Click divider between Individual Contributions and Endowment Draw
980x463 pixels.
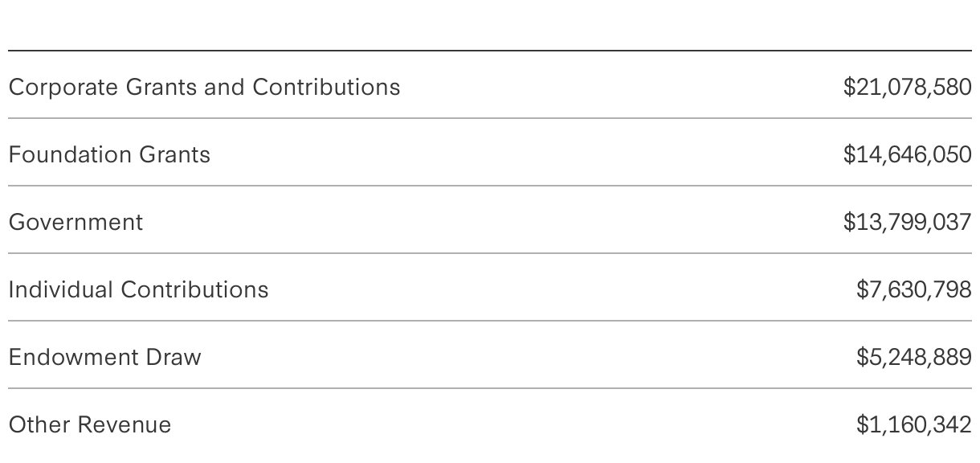point(490,321)
